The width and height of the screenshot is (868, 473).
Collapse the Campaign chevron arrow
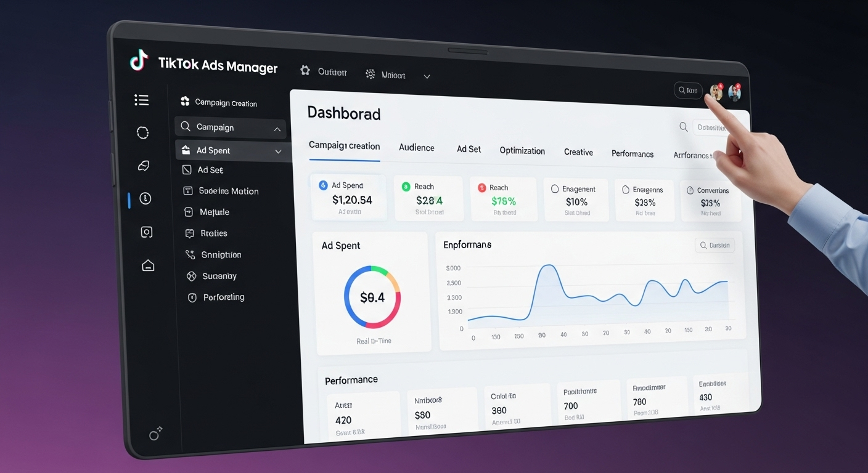coord(277,129)
